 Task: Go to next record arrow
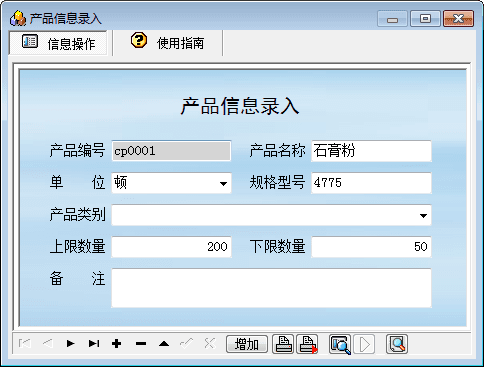pos(70,343)
